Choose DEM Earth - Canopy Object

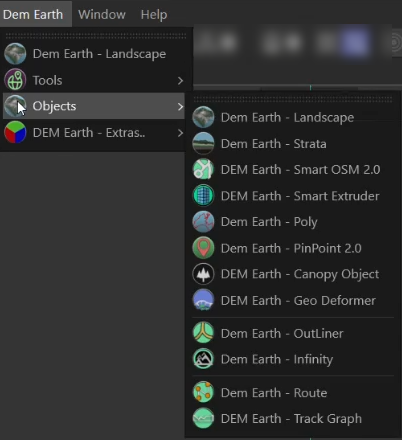point(293,274)
